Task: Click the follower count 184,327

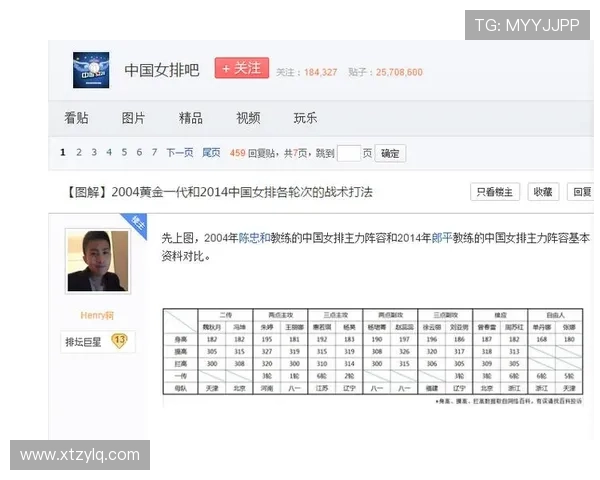Action: (x=321, y=72)
